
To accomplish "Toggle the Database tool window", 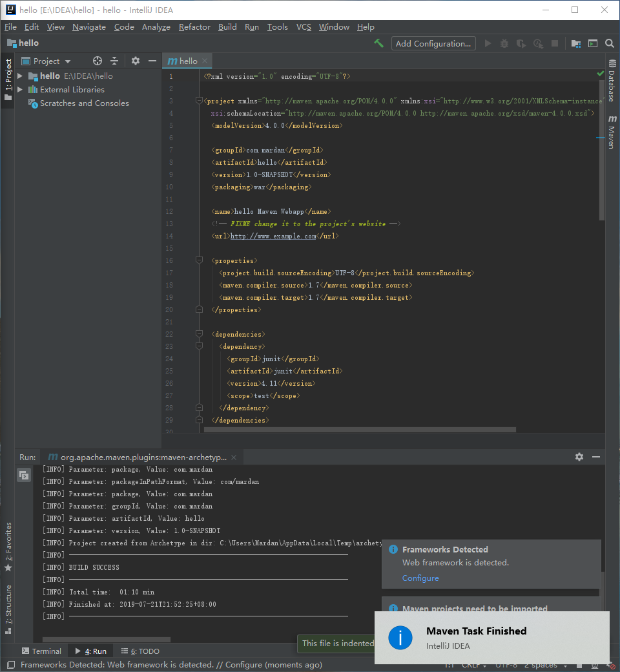I will (612, 81).
